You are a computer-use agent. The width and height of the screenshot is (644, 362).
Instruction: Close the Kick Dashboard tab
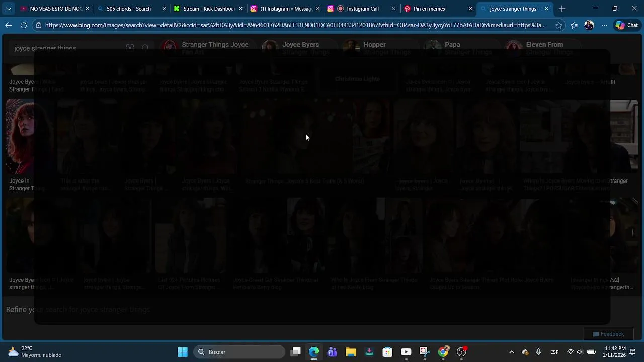(240, 9)
